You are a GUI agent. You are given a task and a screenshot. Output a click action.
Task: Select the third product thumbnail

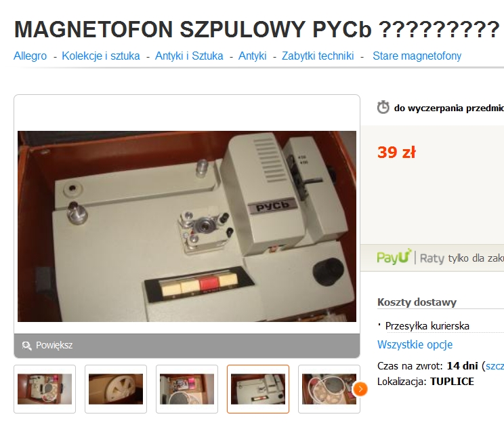(x=187, y=389)
